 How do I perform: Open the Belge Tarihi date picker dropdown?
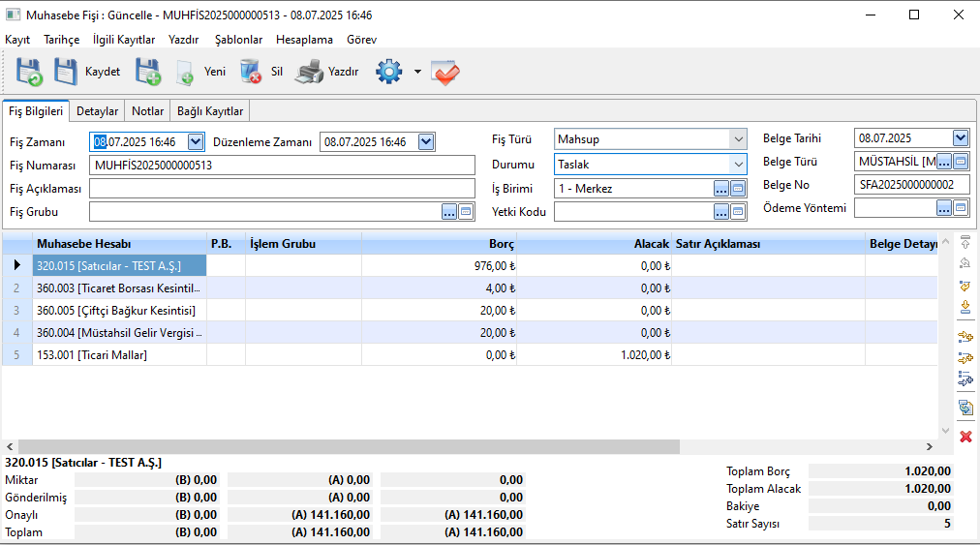click(960, 138)
